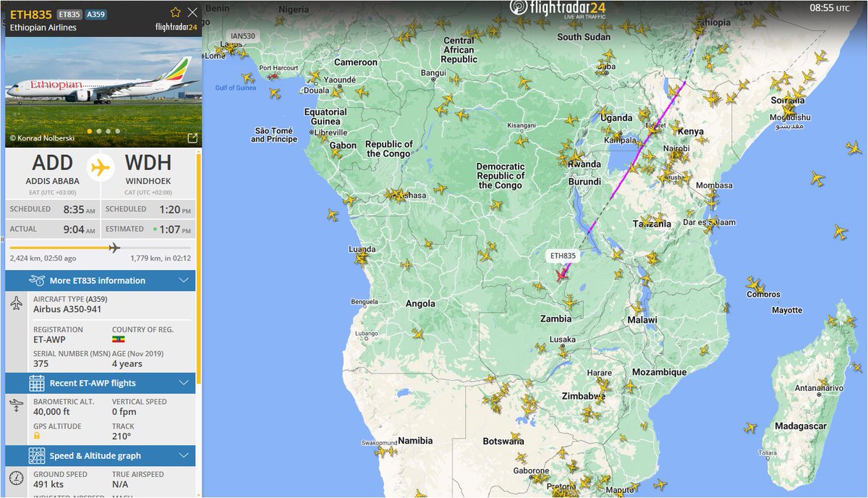Open the aircraft photo in a new window

192,138
